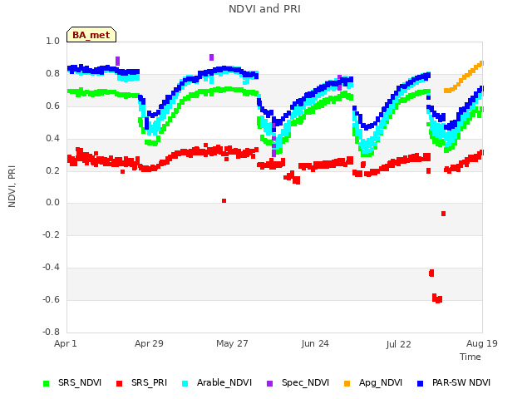Click the purple Spec_NDVI marker above May 27
532x399 pixels.
211,57
